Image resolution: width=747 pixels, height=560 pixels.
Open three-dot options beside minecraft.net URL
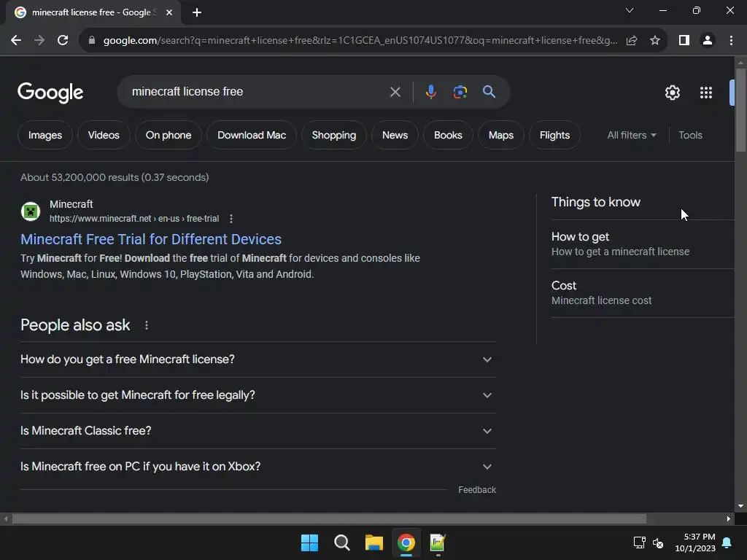tap(231, 219)
